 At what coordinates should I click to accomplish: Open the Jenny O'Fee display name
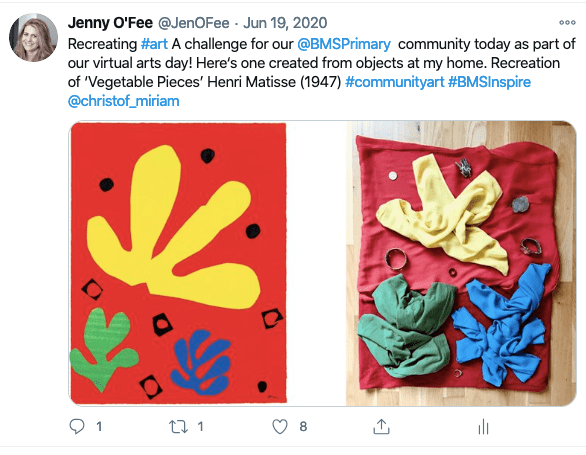coord(110,23)
